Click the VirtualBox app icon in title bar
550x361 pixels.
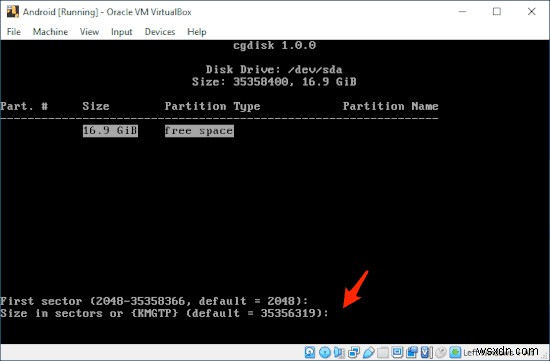(x=13, y=12)
